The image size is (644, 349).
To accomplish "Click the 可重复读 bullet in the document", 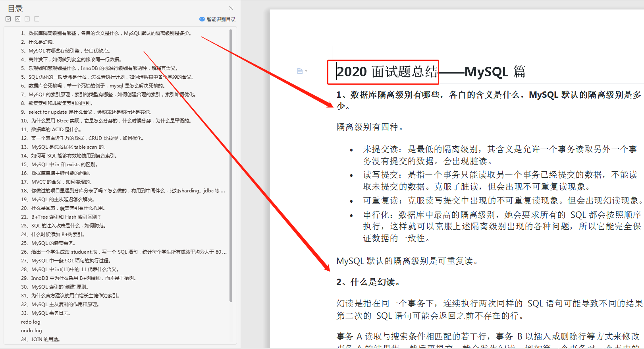I will 502,200.
